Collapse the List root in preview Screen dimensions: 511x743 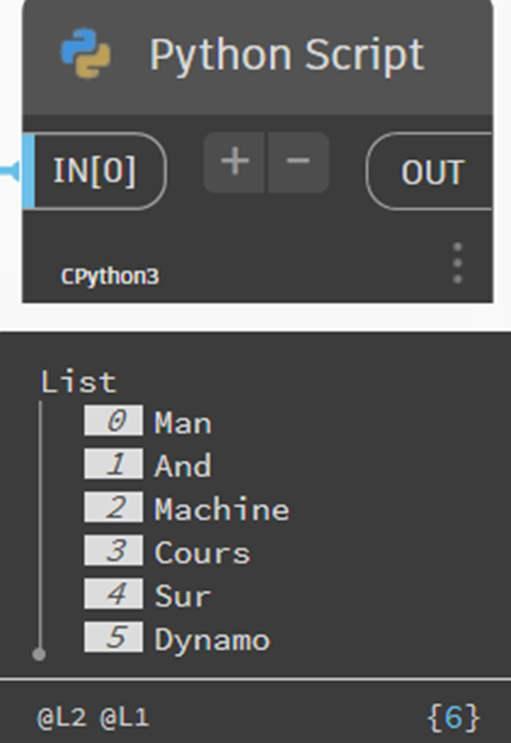[x=78, y=382]
